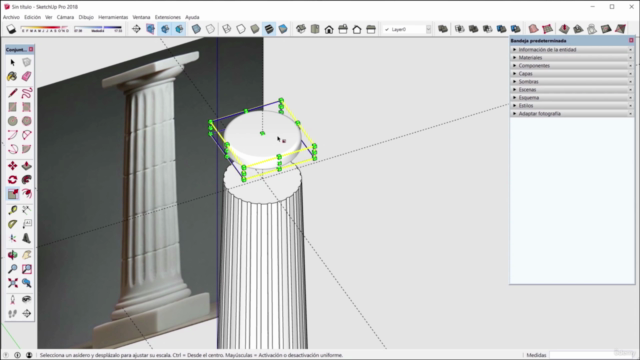Select the Eraser tool
This screenshot has width=640, height=360.
pyautogui.click(x=27, y=76)
